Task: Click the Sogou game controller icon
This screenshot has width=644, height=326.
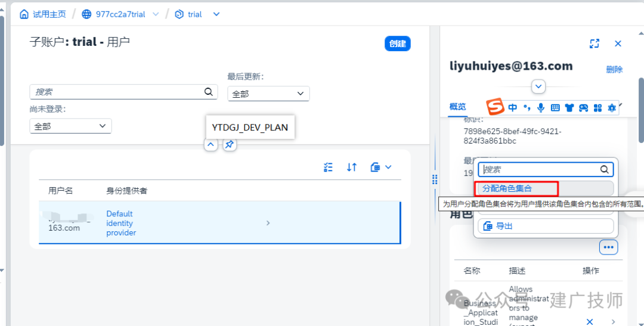Action: pos(584,108)
